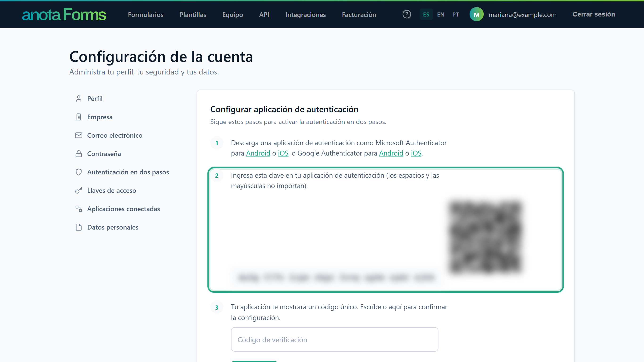The width and height of the screenshot is (644, 362).
Task: Navigate to Integraciones
Action: click(x=305, y=15)
